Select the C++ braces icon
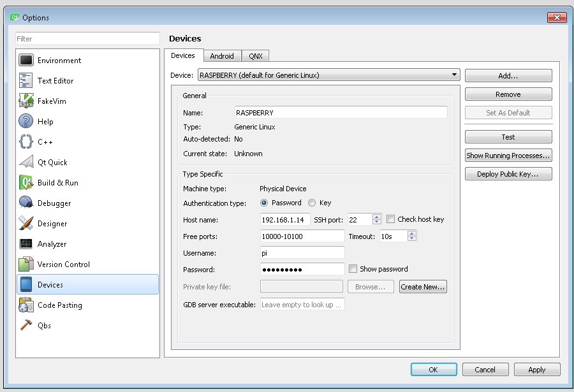The height and width of the screenshot is (392, 574). [26, 142]
